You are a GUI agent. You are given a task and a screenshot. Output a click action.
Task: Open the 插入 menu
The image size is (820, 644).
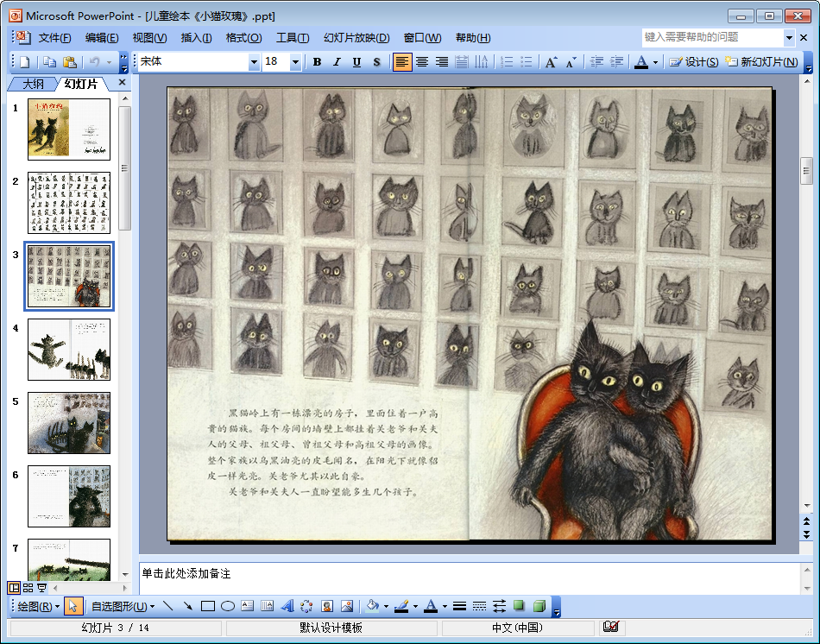(196, 38)
